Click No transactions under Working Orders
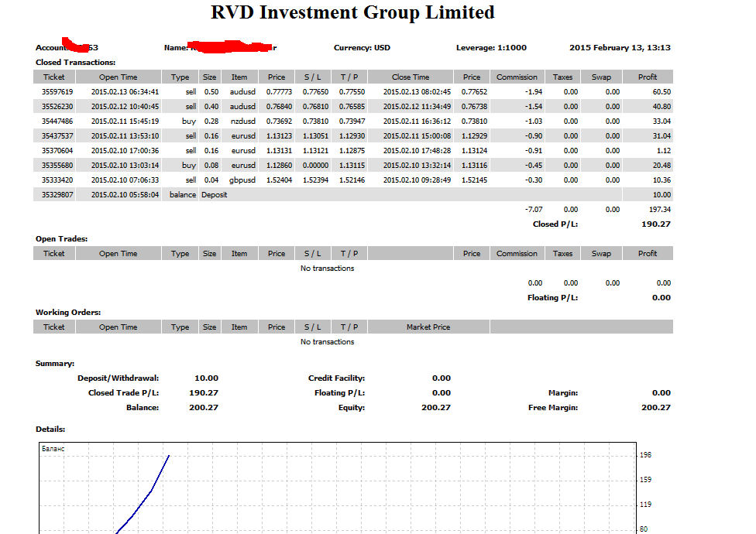 click(328, 341)
